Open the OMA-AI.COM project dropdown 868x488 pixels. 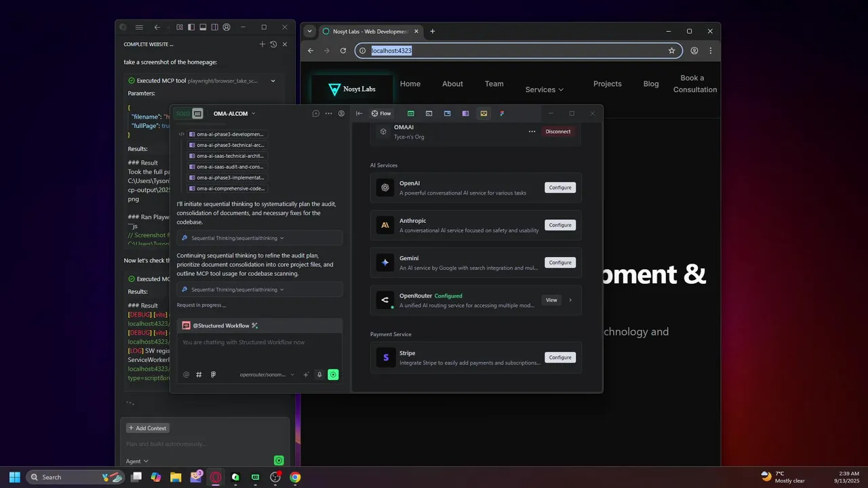pyautogui.click(x=235, y=113)
